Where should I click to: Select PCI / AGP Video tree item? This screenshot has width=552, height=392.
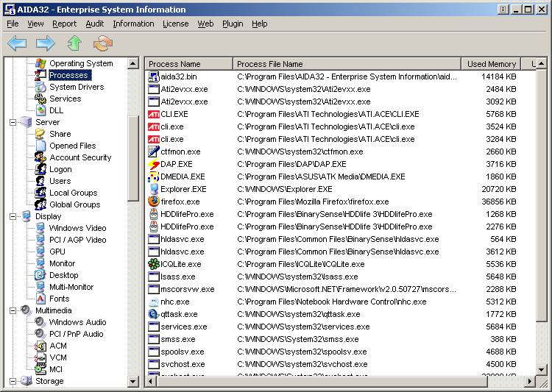(x=78, y=240)
